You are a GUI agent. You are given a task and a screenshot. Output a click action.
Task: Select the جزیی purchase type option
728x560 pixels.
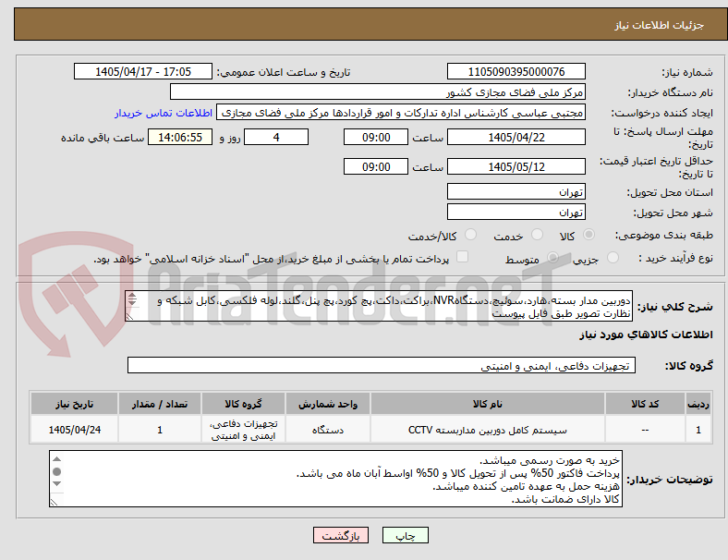click(x=613, y=257)
